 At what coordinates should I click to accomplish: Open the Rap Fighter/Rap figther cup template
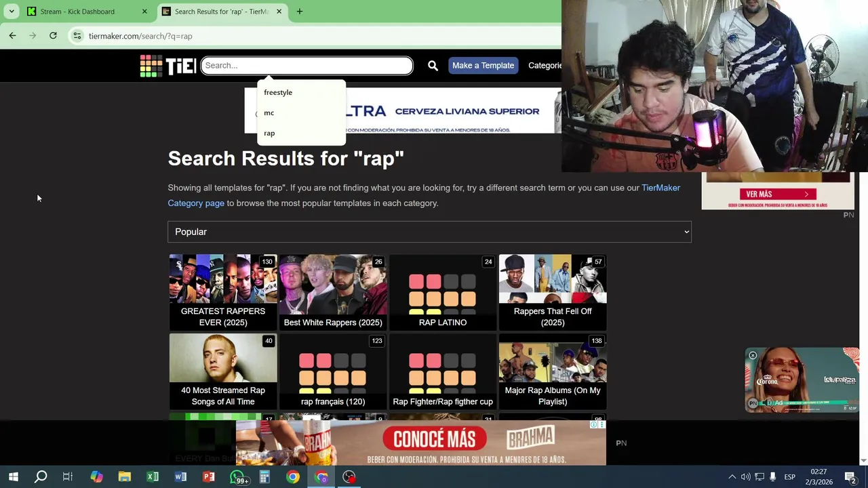(443, 371)
